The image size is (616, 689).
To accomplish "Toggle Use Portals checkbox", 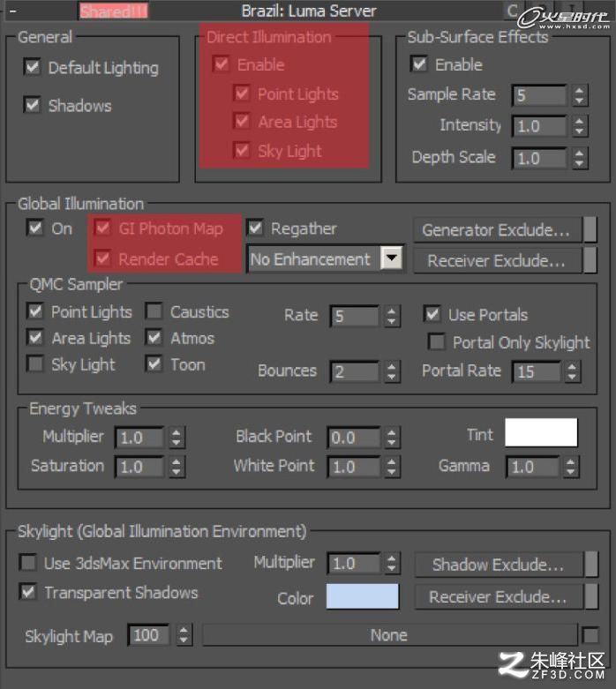I will coord(432,314).
